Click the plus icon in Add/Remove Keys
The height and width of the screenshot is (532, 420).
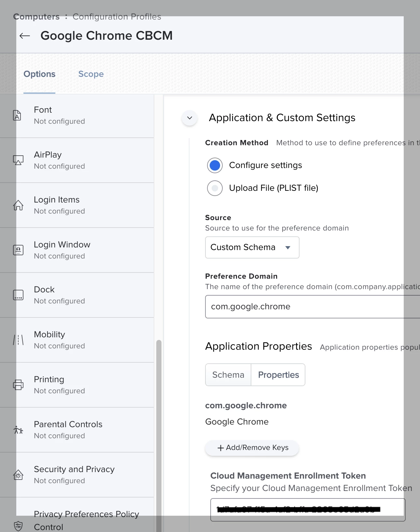pos(220,448)
